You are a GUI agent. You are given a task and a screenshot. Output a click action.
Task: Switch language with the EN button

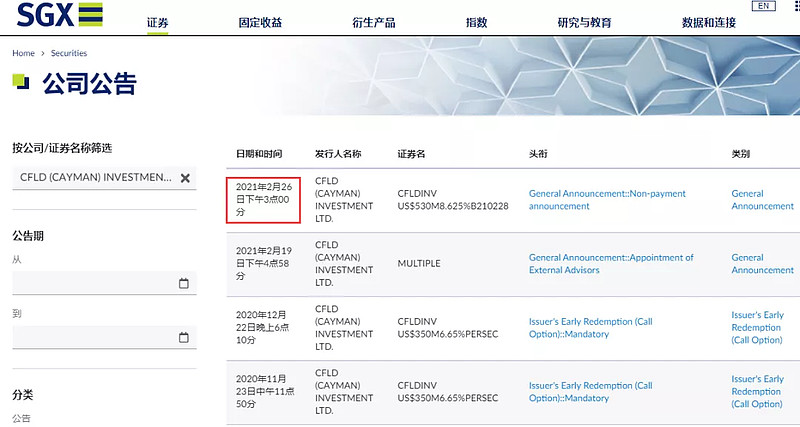(763, 6)
